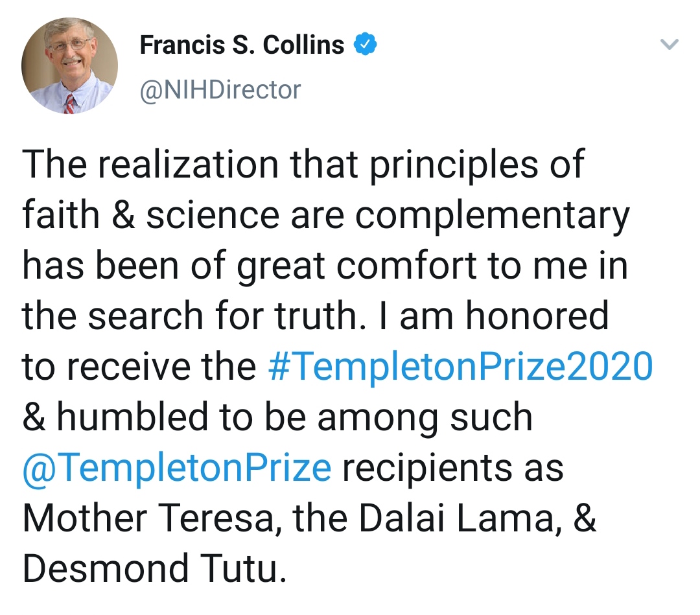Image resolution: width=700 pixels, height=615 pixels.
Task: Click the line "& humbled to be among such"
Action: (277, 417)
